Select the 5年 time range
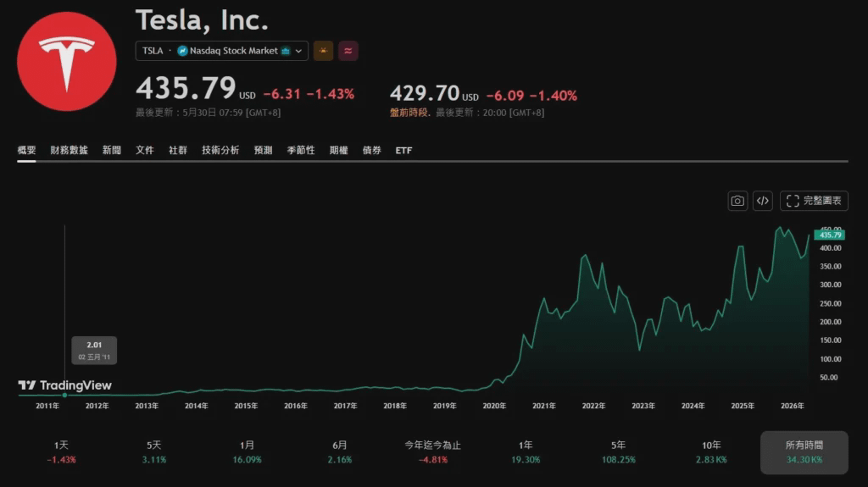Screen dimensions: 868x487 click(x=618, y=452)
